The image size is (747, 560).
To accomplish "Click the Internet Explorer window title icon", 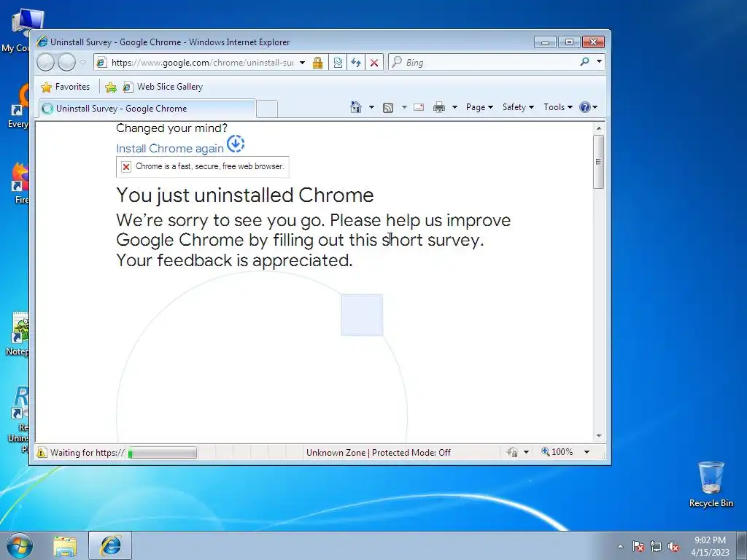I will tap(42, 42).
